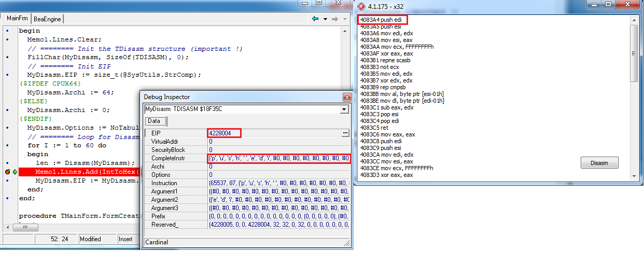Open the back history dropdown arrow

[325, 19]
